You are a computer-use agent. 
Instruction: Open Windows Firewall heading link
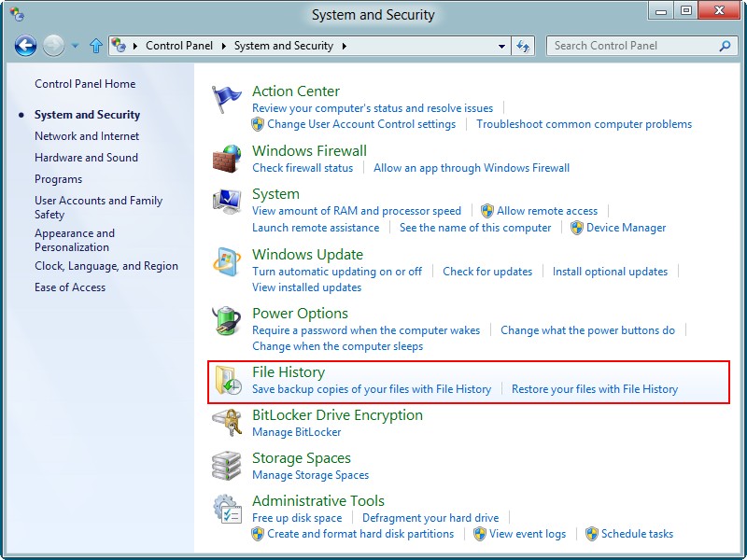(310, 151)
